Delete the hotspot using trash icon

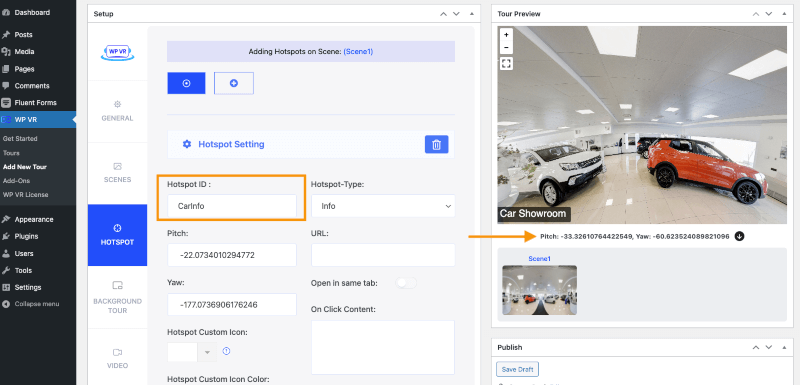click(437, 145)
